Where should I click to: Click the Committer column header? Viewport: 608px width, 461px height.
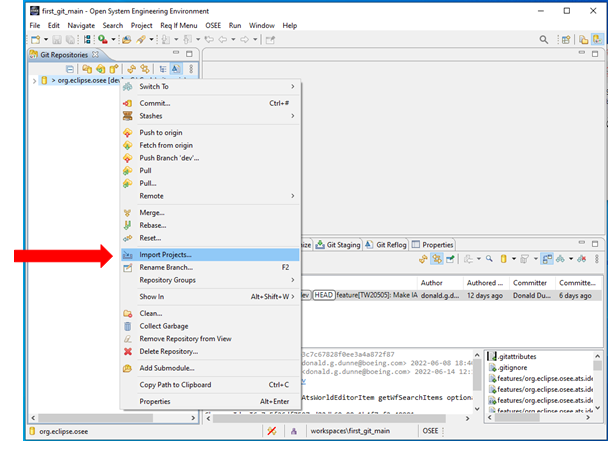point(532,283)
